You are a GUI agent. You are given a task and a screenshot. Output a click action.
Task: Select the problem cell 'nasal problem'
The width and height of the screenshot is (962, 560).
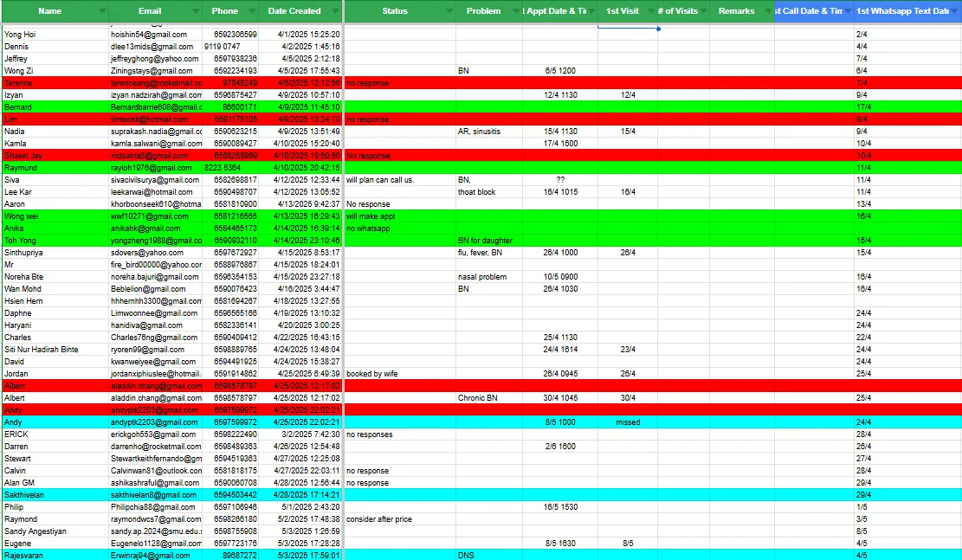(489, 277)
